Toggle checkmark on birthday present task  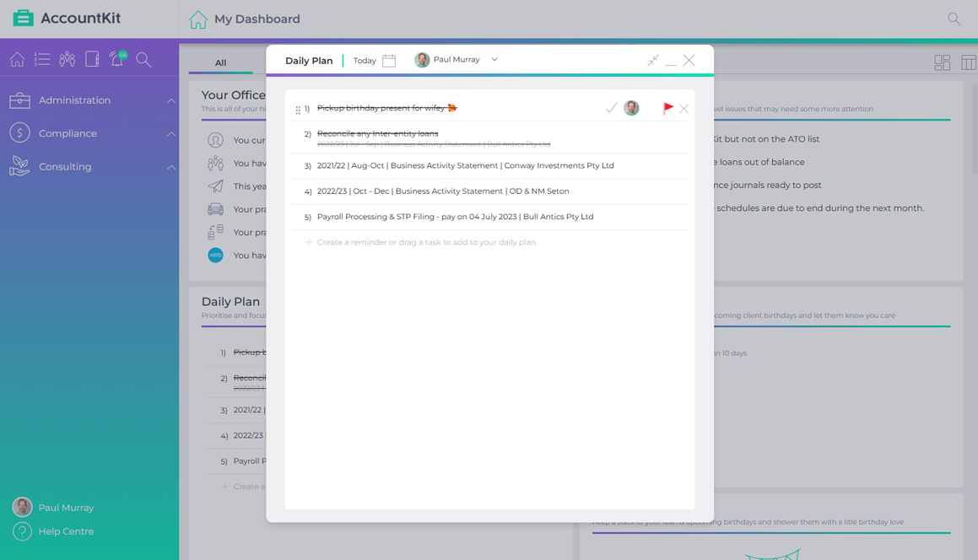[611, 108]
